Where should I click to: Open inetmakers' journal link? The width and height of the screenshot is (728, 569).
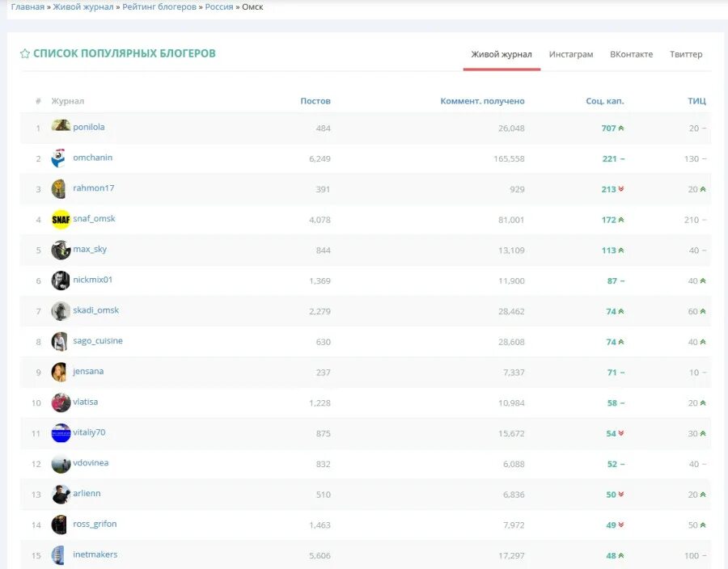pyautogui.click(x=95, y=554)
